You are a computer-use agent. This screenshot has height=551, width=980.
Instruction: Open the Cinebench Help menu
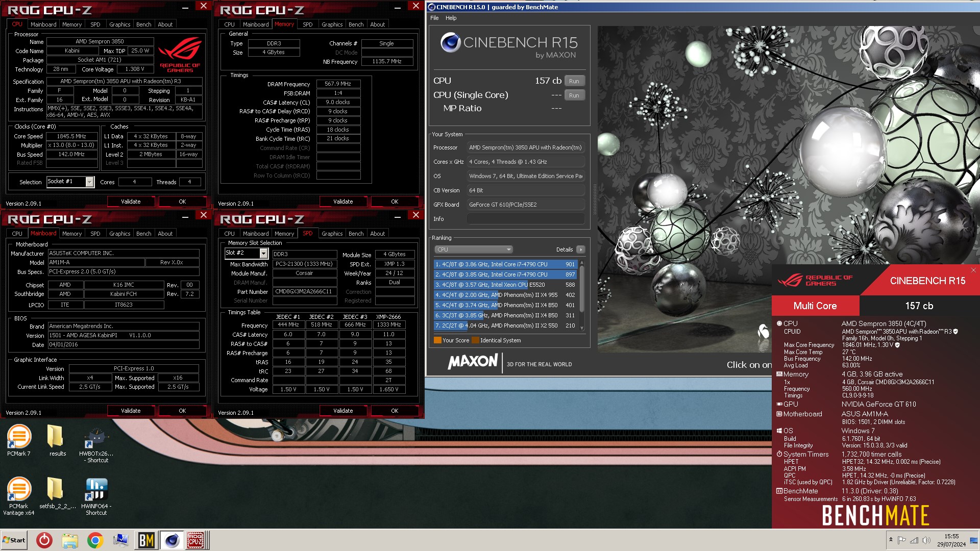pyautogui.click(x=451, y=18)
